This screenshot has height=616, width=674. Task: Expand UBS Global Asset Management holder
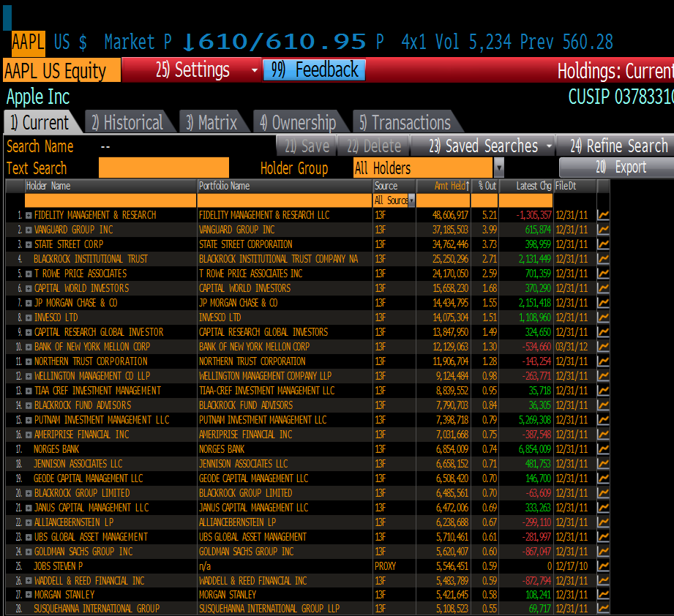[x=29, y=537]
